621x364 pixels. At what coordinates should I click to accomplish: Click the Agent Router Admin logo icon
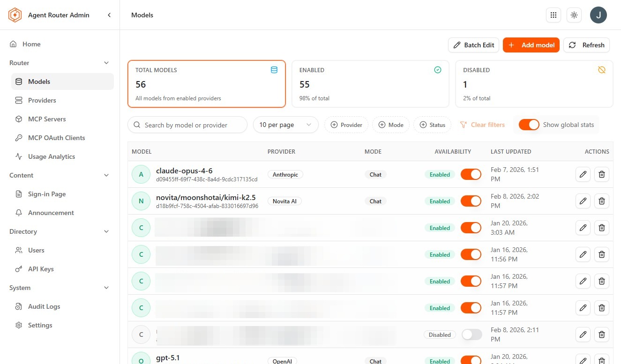click(x=15, y=15)
